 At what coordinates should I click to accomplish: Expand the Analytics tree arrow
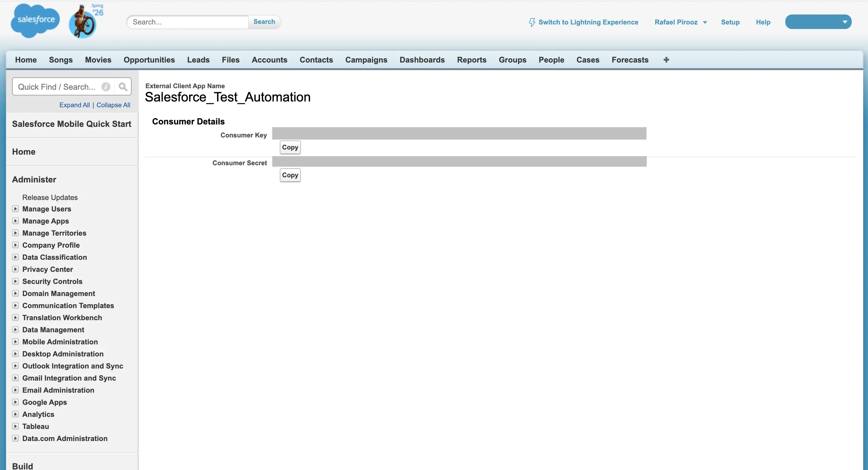[15, 414]
